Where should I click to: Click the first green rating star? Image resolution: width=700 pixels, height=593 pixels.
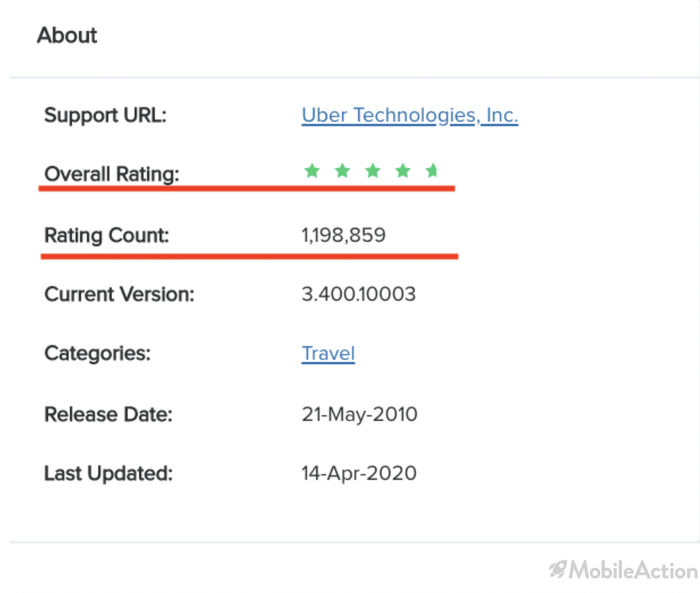click(312, 171)
